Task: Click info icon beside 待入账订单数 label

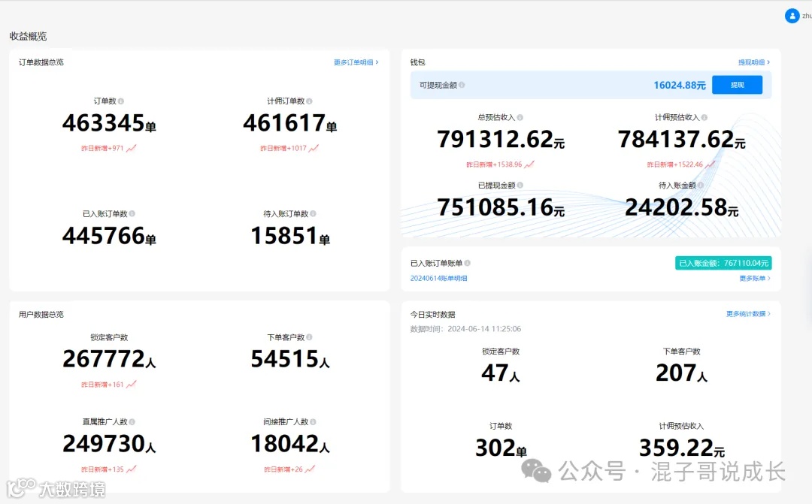Action: [x=313, y=213]
